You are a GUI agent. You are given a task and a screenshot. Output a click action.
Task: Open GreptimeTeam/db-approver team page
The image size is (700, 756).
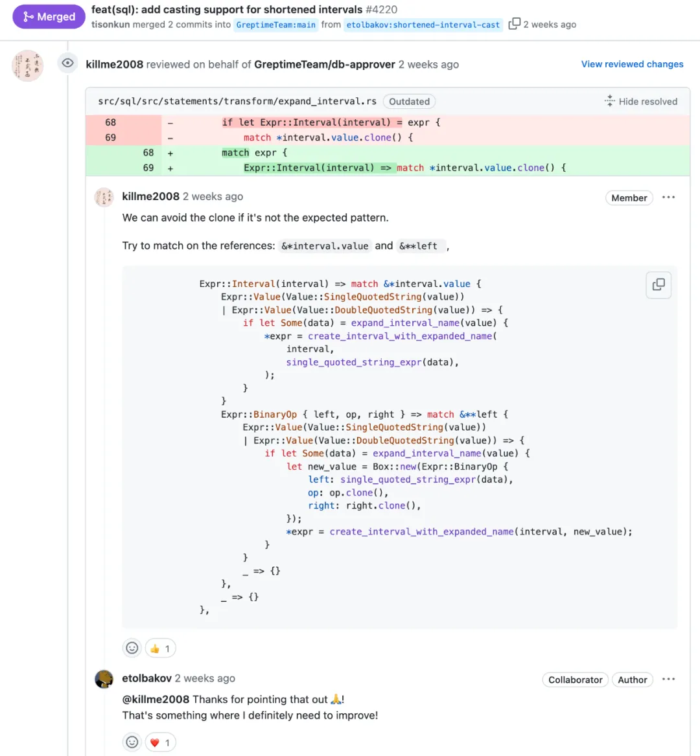[324, 64]
